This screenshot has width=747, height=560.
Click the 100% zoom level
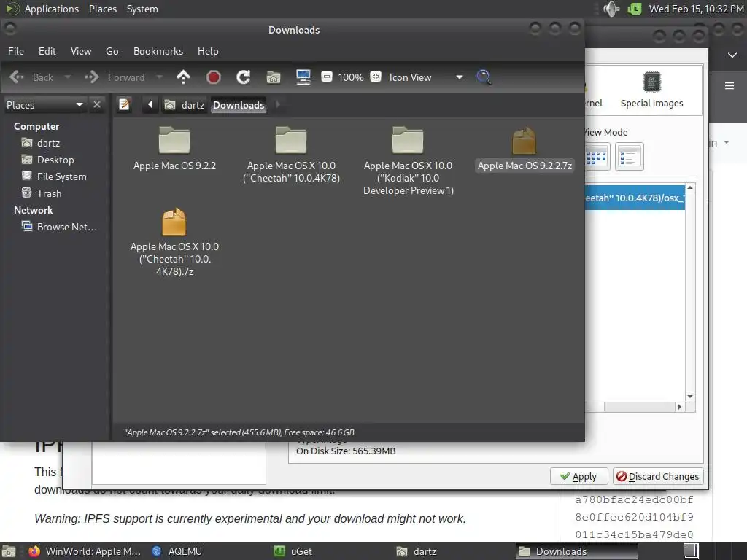[351, 77]
